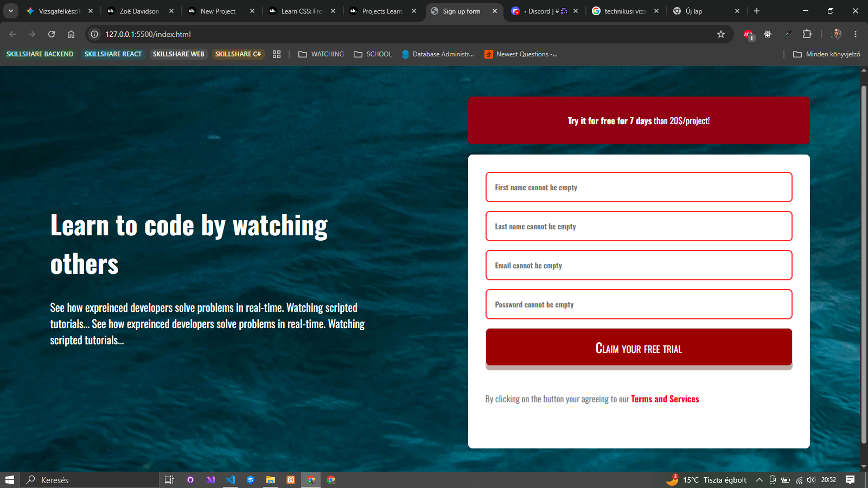The width and height of the screenshot is (868, 488).
Task: Open the weather widget 15°C Tiszta égbolt
Action: 706,480
